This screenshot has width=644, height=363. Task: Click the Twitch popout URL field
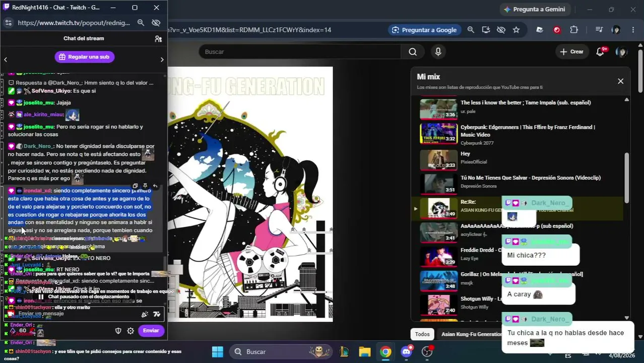74,23
